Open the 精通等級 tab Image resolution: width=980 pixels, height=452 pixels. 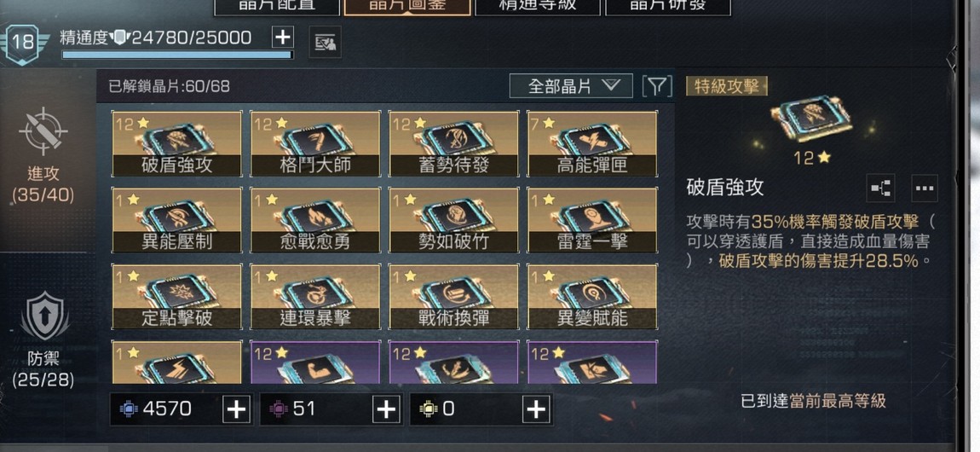(538, 6)
